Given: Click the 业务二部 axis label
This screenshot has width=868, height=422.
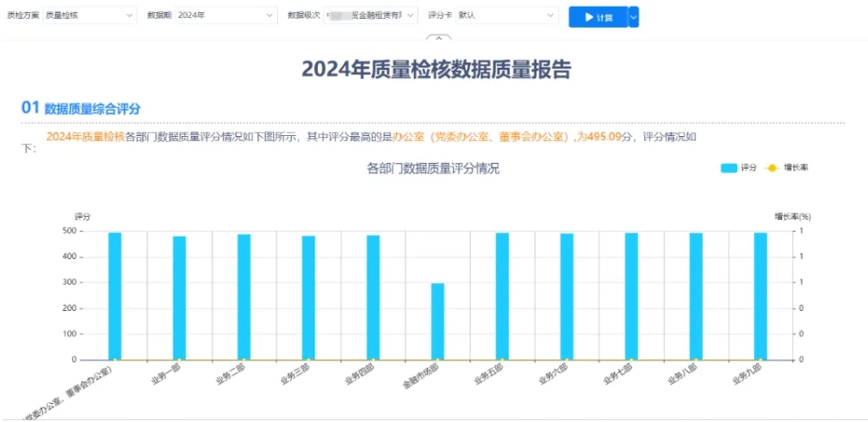Looking at the screenshot, I should tap(231, 375).
